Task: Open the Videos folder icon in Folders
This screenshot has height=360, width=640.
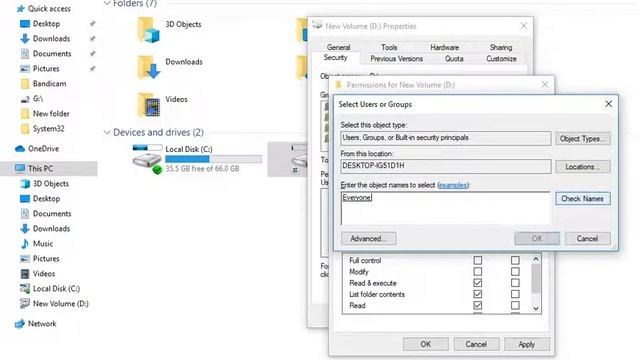Action: point(148,105)
